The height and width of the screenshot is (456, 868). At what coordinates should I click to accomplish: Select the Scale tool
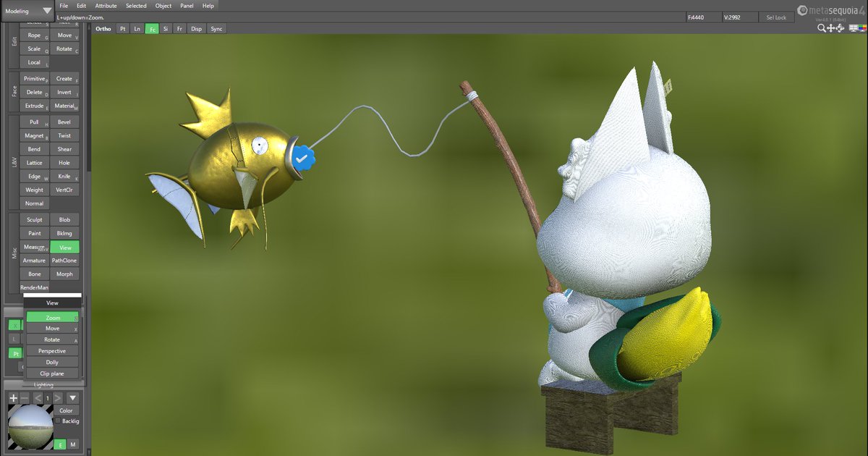click(x=34, y=48)
